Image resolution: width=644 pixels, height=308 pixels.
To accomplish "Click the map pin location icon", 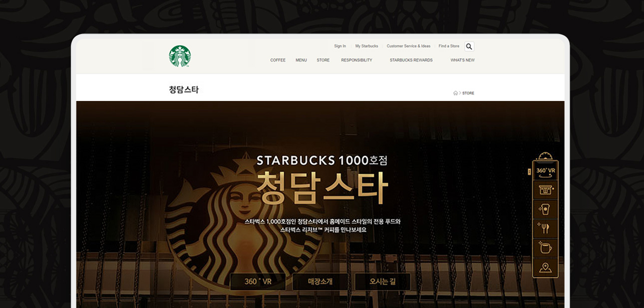I will click(x=545, y=267).
